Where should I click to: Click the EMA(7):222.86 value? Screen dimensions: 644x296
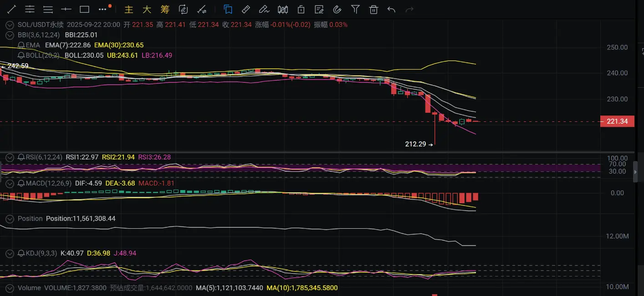point(67,45)
